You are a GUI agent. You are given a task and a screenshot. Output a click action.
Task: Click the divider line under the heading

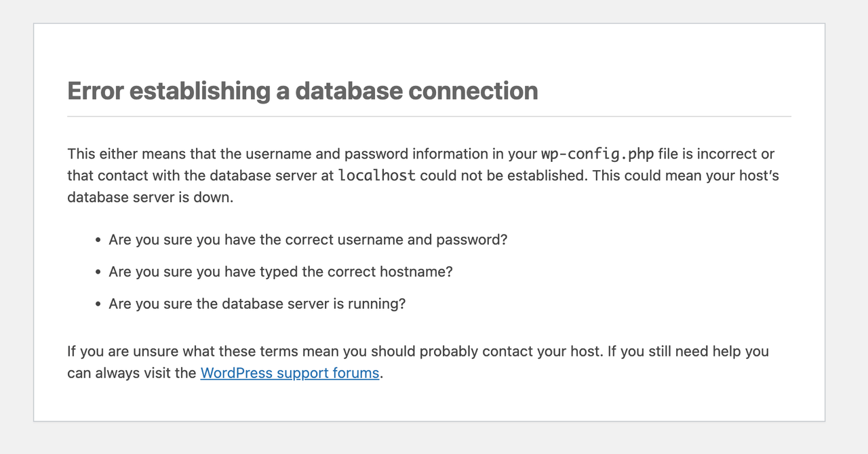(x=429, y=117)
